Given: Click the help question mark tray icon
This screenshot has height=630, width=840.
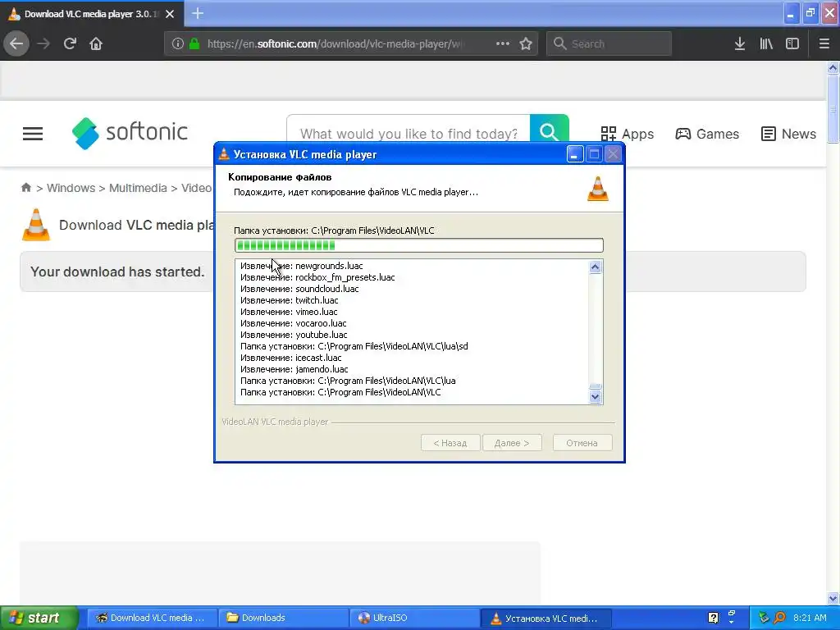Looking at the screenshot, I should pos(713,619).
